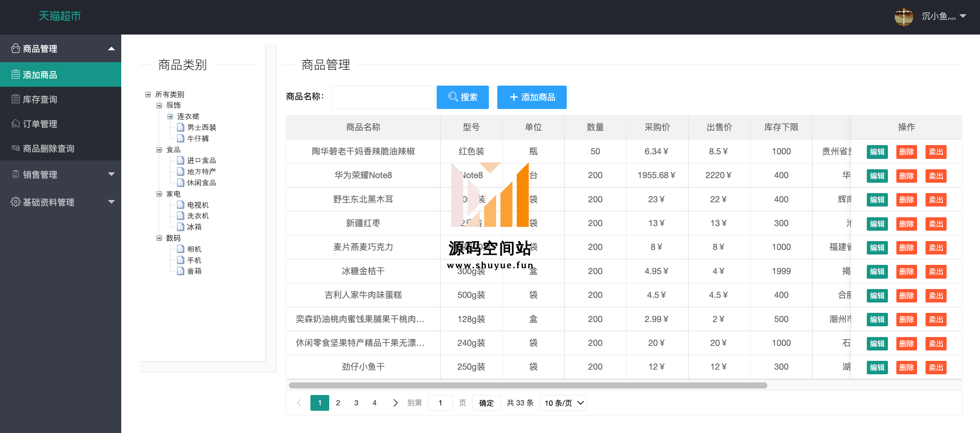The width and height of the screenshot is (980, 433).
Task: Click the file icon next to 手机
Action: (x=180, y=260)
